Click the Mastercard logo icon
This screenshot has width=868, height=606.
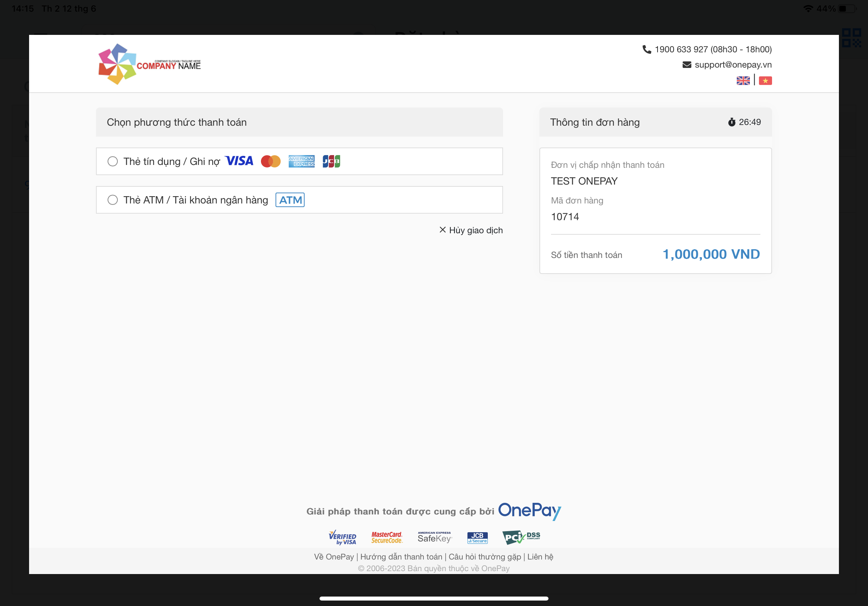click(271, 161)
